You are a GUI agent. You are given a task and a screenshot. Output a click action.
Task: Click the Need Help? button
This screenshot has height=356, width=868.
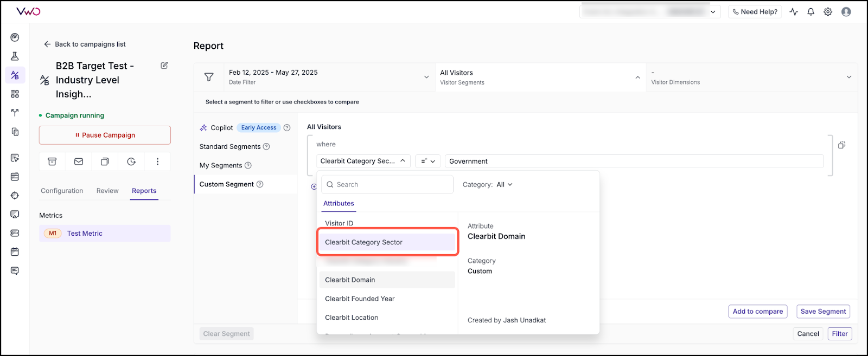coord(755,12)
